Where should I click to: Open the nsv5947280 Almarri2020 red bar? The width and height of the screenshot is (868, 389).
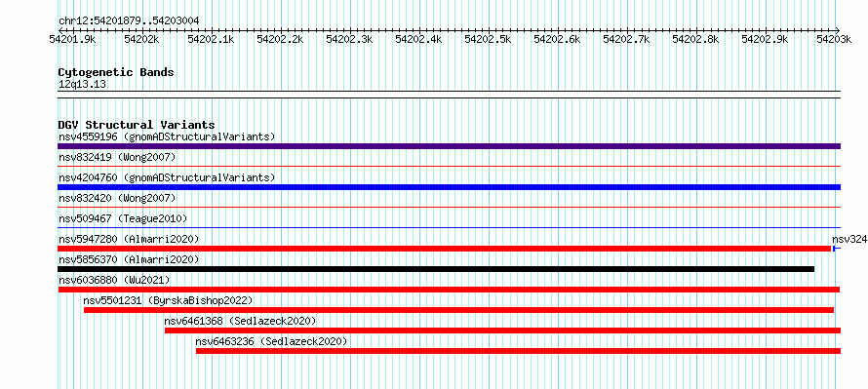445,249
